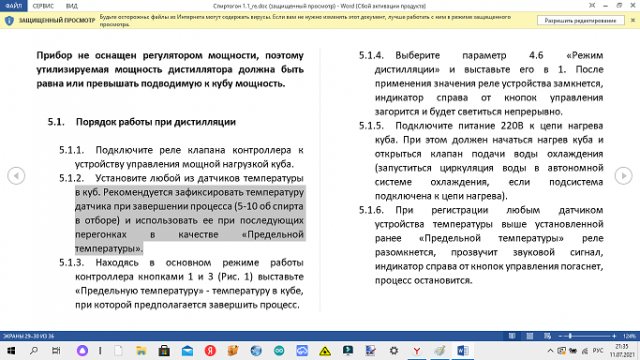
Task: Launch Alice assistant purple icon
Action: coord(82,351)
